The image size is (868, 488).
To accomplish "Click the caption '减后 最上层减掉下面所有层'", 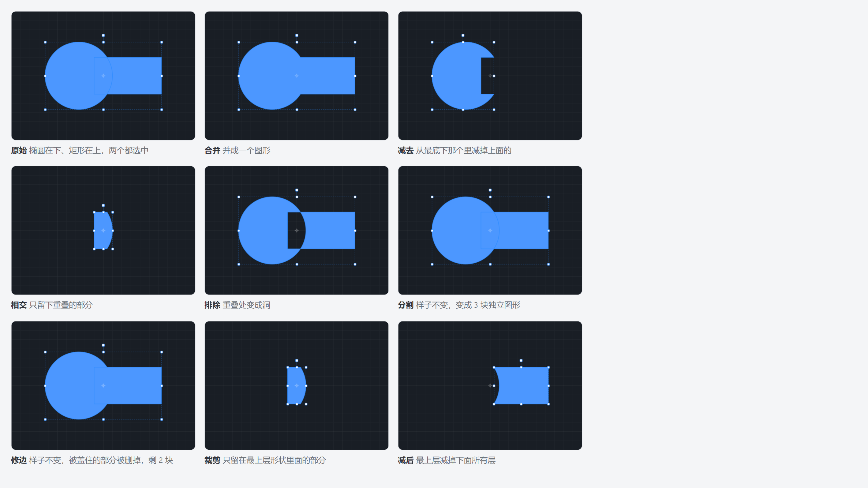I will (447, 460).
